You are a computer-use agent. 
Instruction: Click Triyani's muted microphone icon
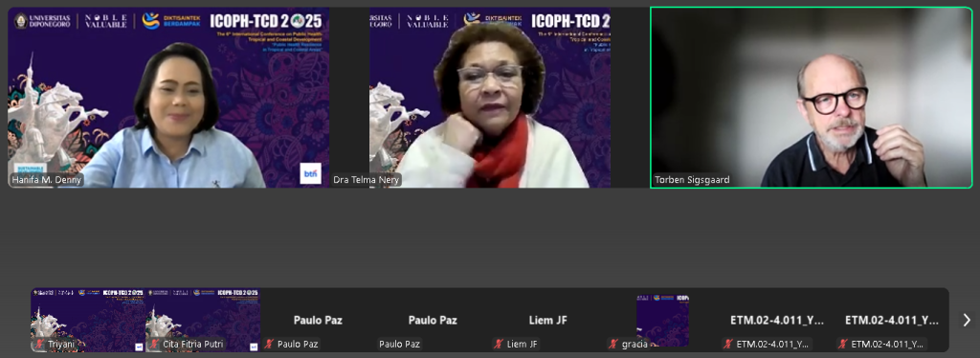pos(39,345)
